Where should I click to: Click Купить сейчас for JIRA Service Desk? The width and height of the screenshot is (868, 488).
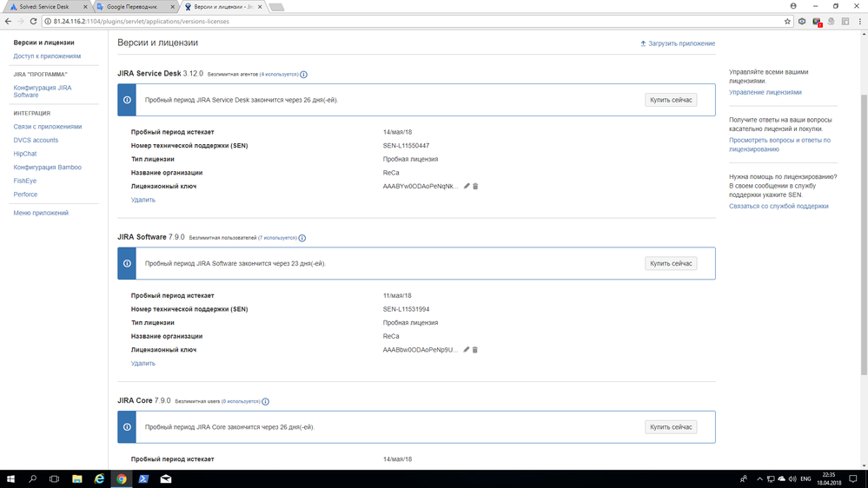(671, 100)
